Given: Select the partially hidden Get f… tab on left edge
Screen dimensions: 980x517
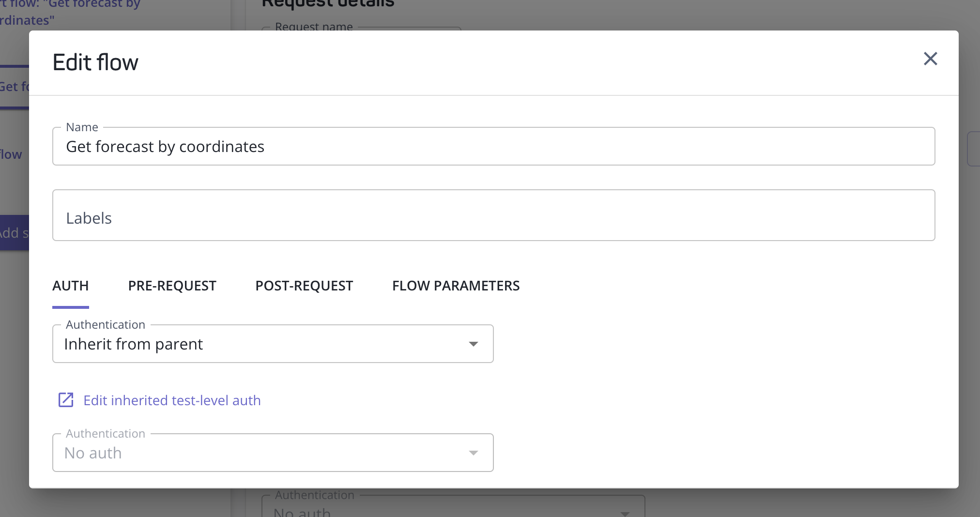Looking at the screenshot, I should tap(14, 87).
